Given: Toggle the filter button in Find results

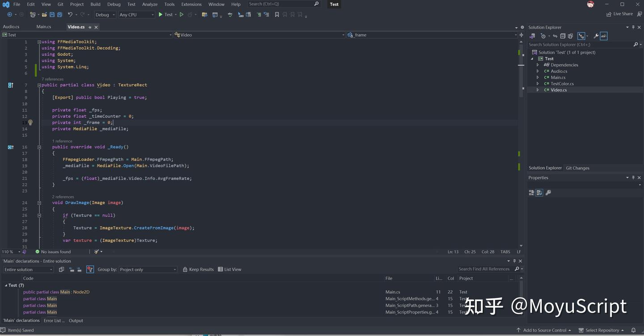Looking at the screenshot, I should pos(90,269).
